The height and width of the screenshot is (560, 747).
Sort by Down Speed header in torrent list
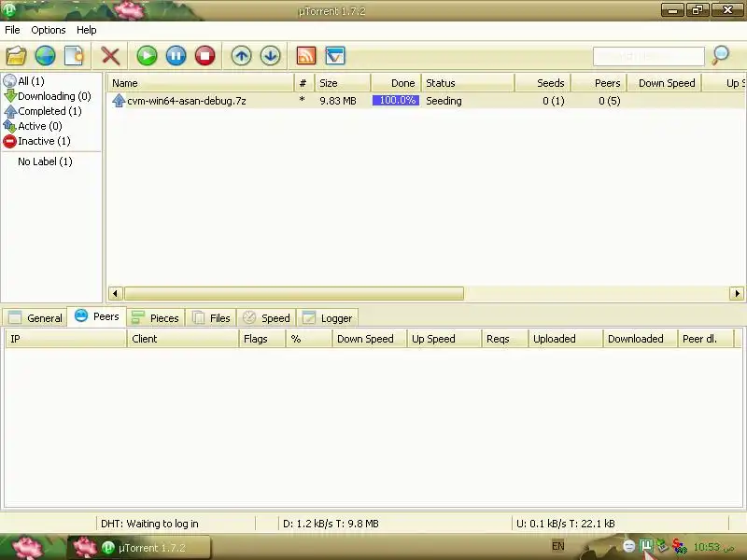click(x=664, y=83)
